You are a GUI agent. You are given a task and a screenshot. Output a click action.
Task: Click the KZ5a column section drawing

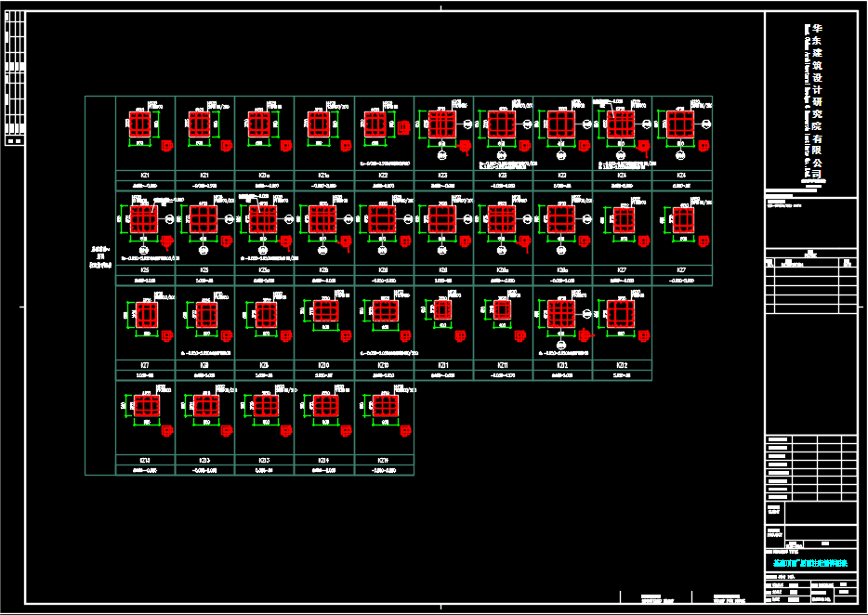coord(263,219)
